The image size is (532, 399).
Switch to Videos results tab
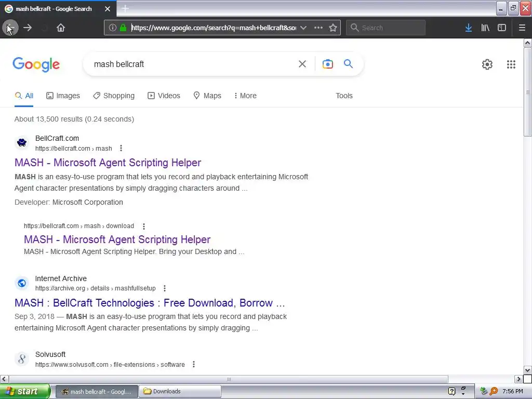(x=164, y=96)
